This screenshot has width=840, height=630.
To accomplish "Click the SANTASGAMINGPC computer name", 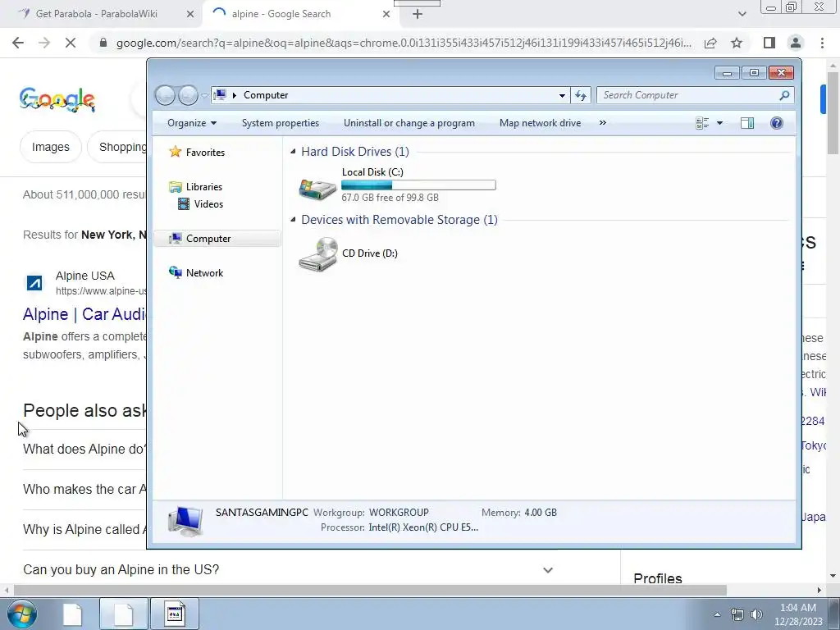I will click(x=262, y=513).
